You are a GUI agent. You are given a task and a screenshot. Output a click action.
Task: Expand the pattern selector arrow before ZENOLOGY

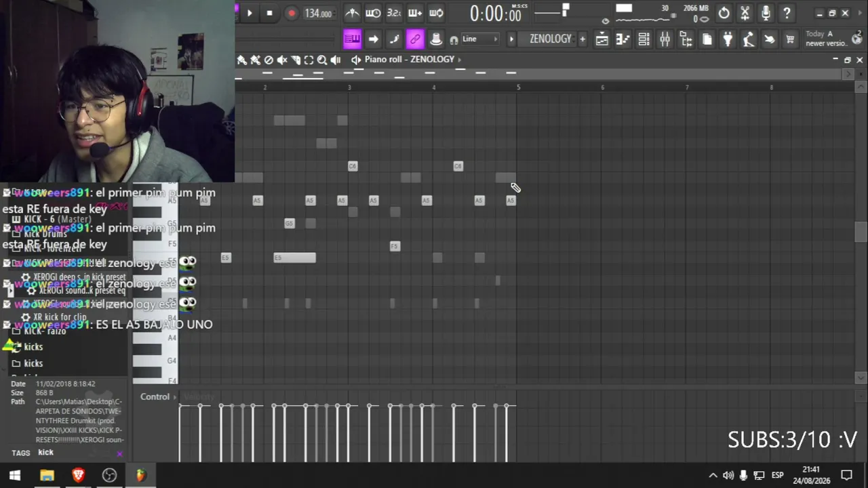[512, 39]
